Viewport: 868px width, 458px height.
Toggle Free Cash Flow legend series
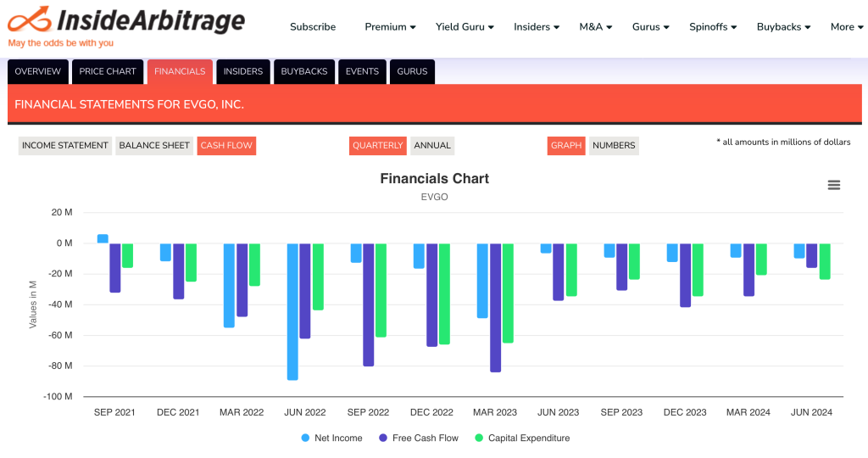(x=419, y=438)
